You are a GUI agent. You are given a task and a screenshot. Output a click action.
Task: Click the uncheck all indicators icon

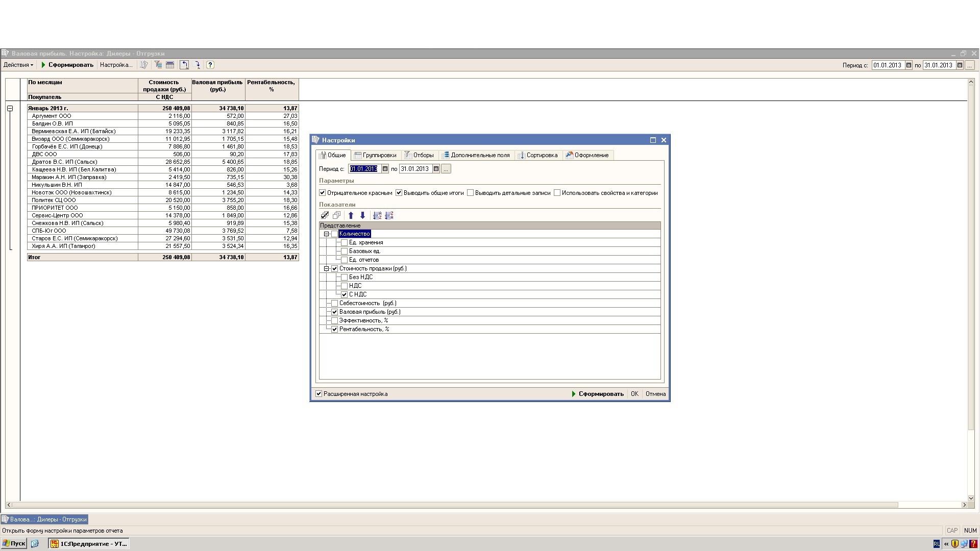336,215
